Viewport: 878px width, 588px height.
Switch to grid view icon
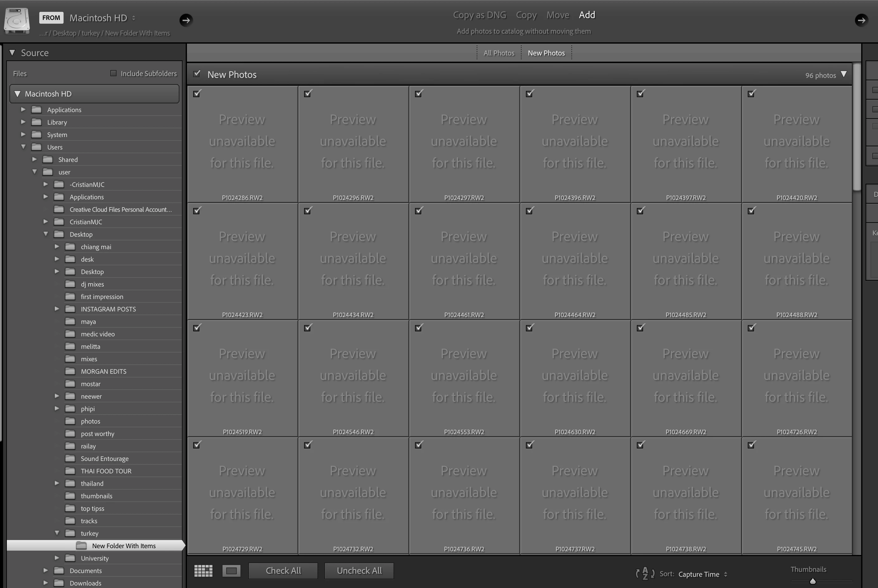click(203, 571)
